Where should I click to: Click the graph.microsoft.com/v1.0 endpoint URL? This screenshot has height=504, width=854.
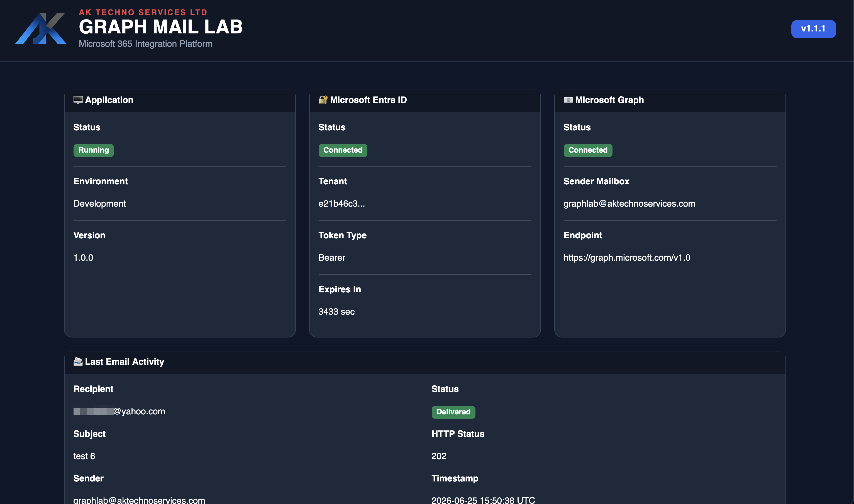(627, 258)
